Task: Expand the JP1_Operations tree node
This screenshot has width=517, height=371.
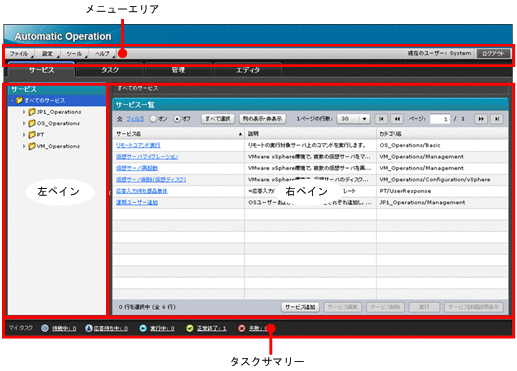Action: (24, 112)
